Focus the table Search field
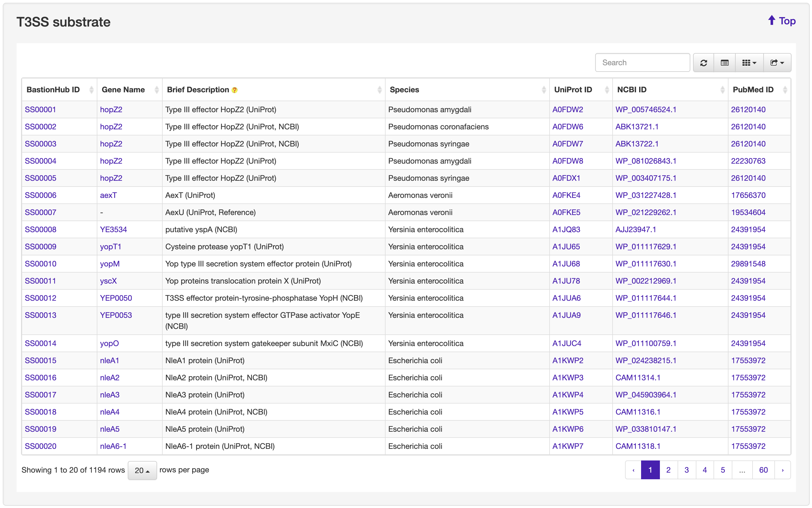The height and width of the screenshot is (508, 812). [642, 63]
